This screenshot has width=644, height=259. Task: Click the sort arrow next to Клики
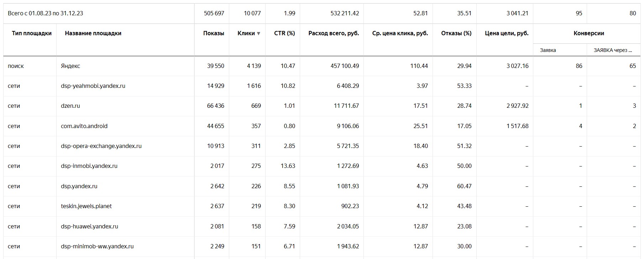[258, 33]
